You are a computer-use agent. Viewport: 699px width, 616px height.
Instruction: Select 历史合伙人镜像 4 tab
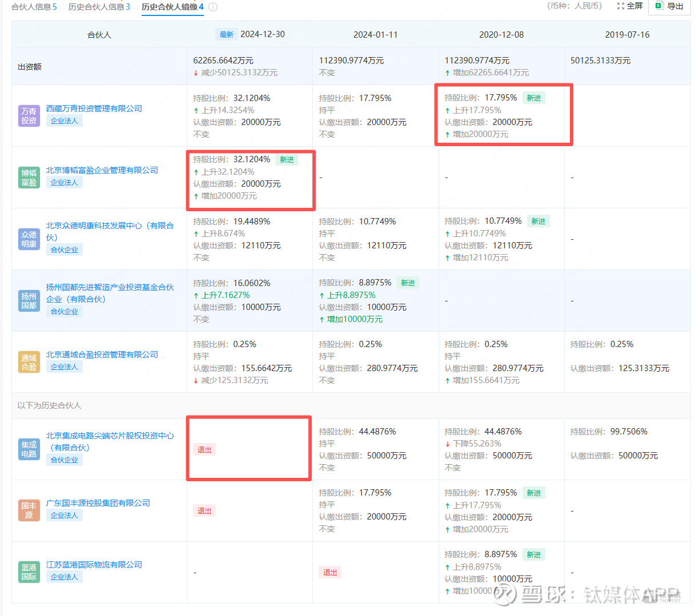coord(172,7)
